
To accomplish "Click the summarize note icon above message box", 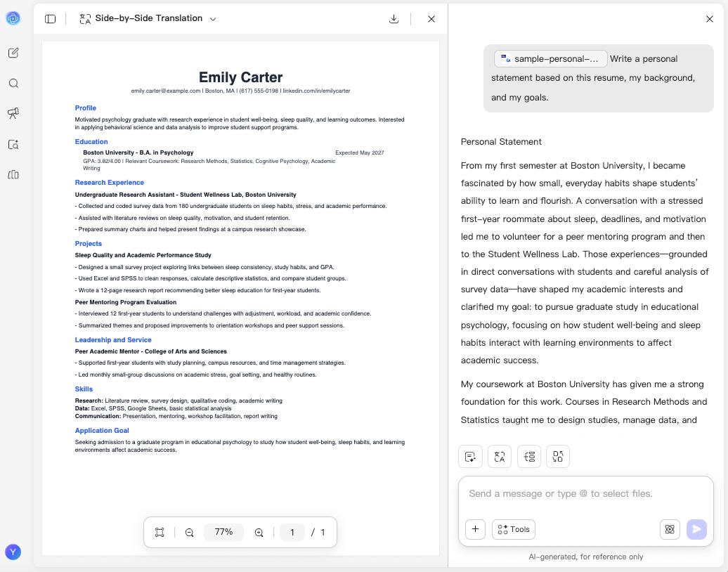I will click(x=470, y=456).
